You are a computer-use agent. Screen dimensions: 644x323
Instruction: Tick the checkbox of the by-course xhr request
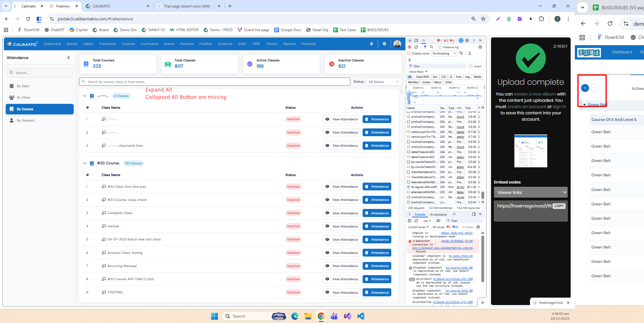[x=409, y=167]
